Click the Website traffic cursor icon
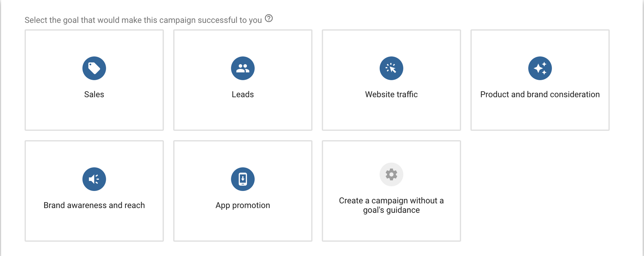The image size is (644, 256). pyautogui.click(x=391, y=68)
